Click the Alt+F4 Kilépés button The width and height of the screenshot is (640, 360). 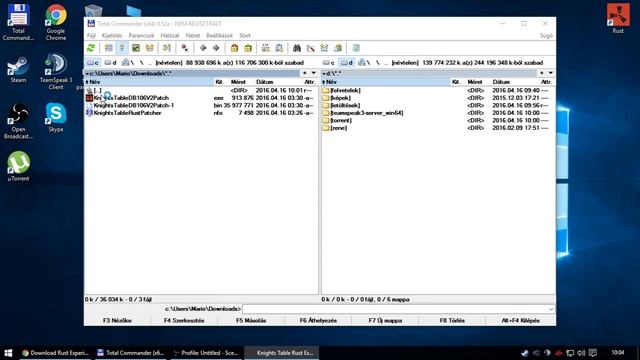pos(520,320)
